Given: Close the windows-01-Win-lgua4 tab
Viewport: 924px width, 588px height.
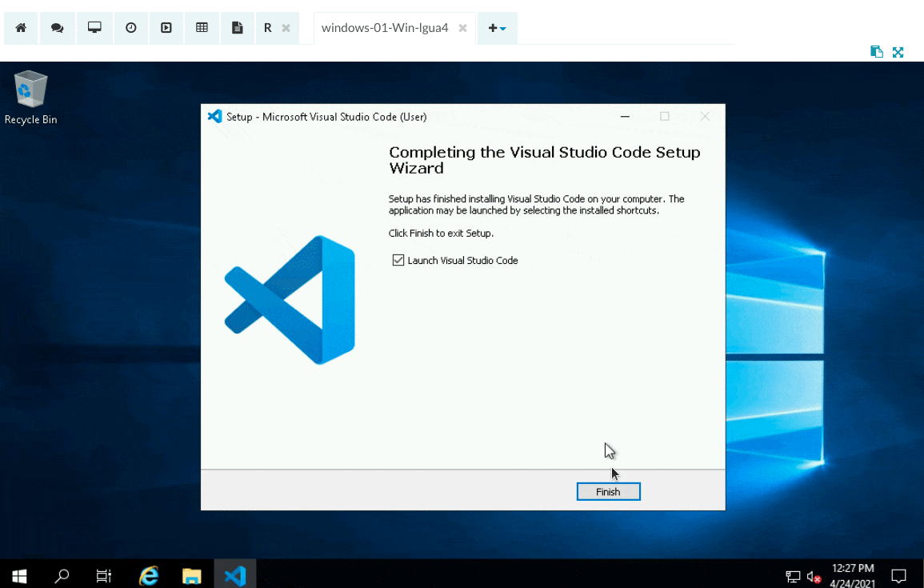Looking at the screenshot, I should tap(462, 28).
